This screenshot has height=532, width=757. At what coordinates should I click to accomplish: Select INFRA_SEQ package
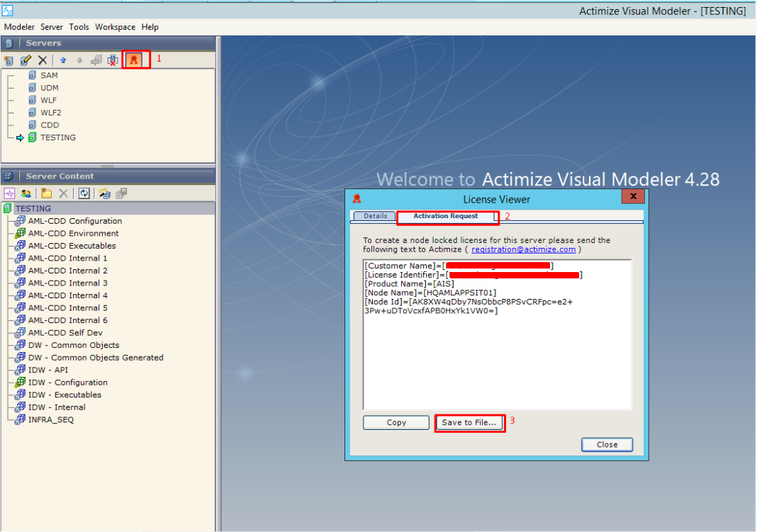pos(51,420)
